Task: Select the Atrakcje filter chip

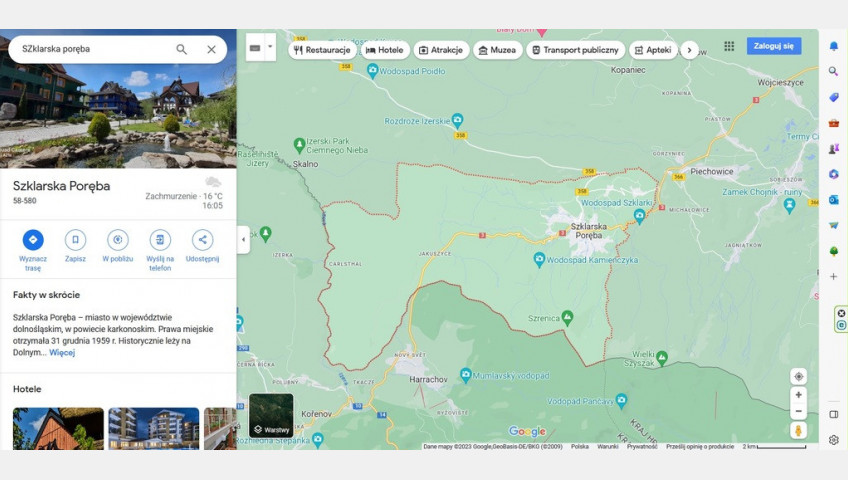Action: point(441,50)
